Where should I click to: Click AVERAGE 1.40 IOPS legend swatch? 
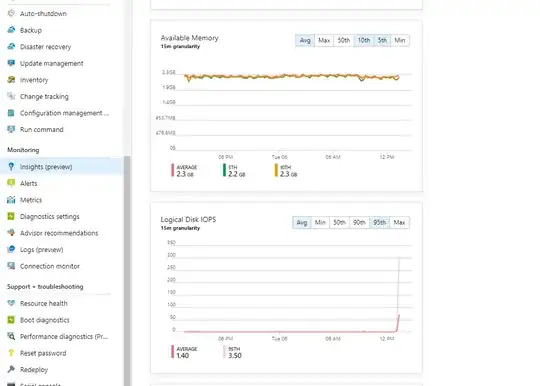173,352
